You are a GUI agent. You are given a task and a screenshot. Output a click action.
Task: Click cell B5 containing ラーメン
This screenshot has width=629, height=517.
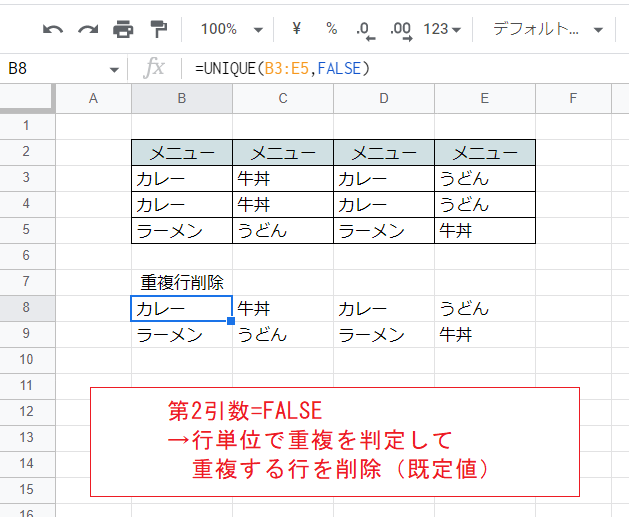coord(182,231)
